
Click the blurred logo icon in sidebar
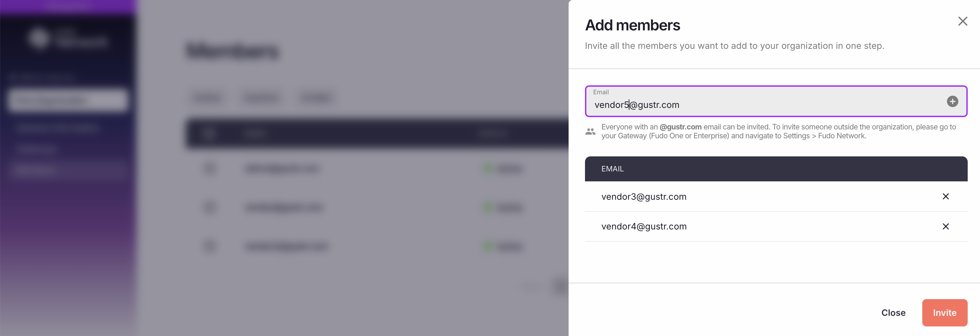(39, 38)
